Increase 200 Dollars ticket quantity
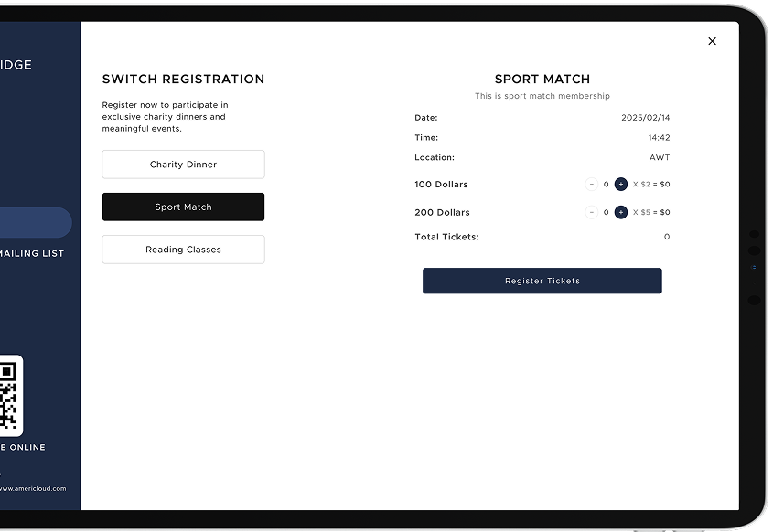The height and width of the screenshot is (532, 773). pyautogui.click(x=620, y=212)
